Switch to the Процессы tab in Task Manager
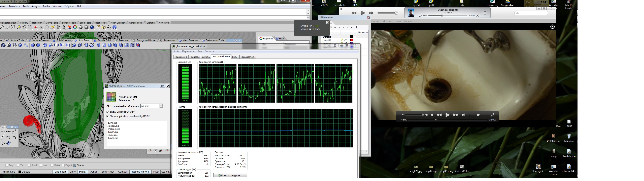This screenshot has height=181, width=644. pos(194,57)
